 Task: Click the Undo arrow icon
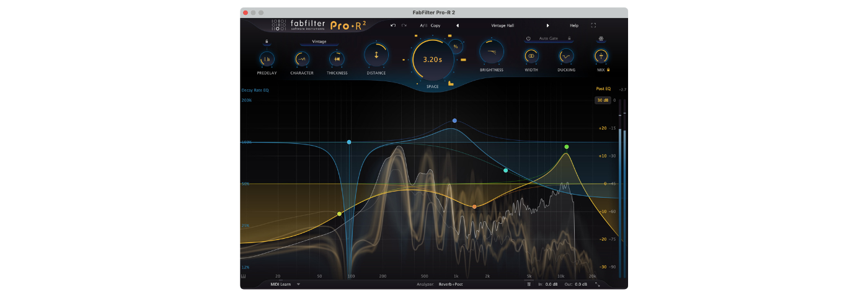pos(393,25)
